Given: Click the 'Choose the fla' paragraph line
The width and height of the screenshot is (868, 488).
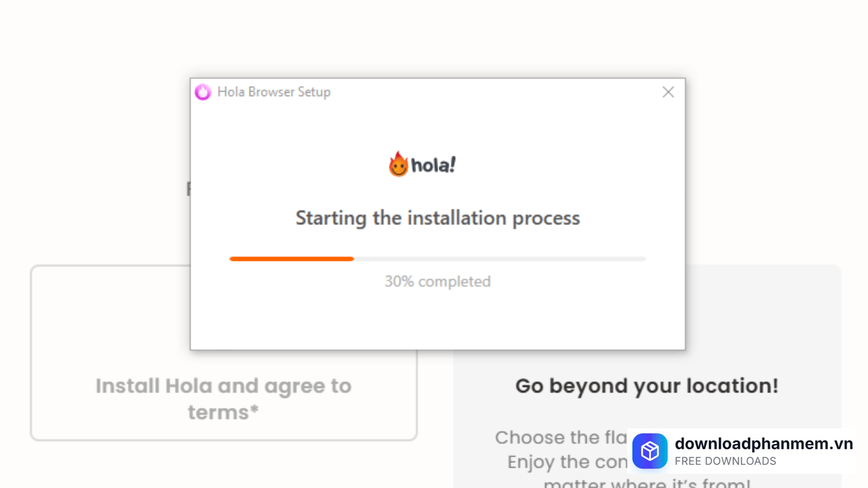Looking at the screenshot, I should click(x=560, y=437).
